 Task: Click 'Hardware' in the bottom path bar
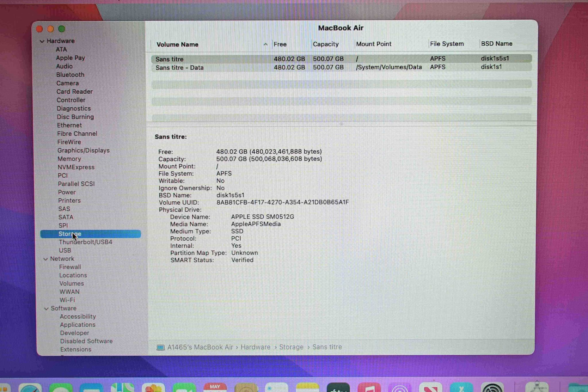pyautogui.click(x=256, y=347)
